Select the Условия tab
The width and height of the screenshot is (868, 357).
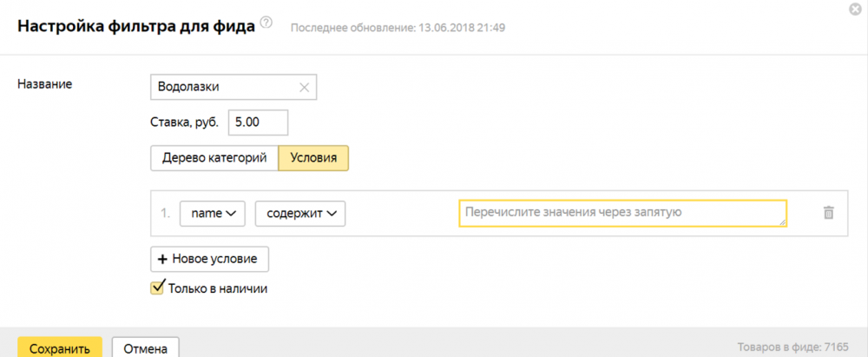313,158
